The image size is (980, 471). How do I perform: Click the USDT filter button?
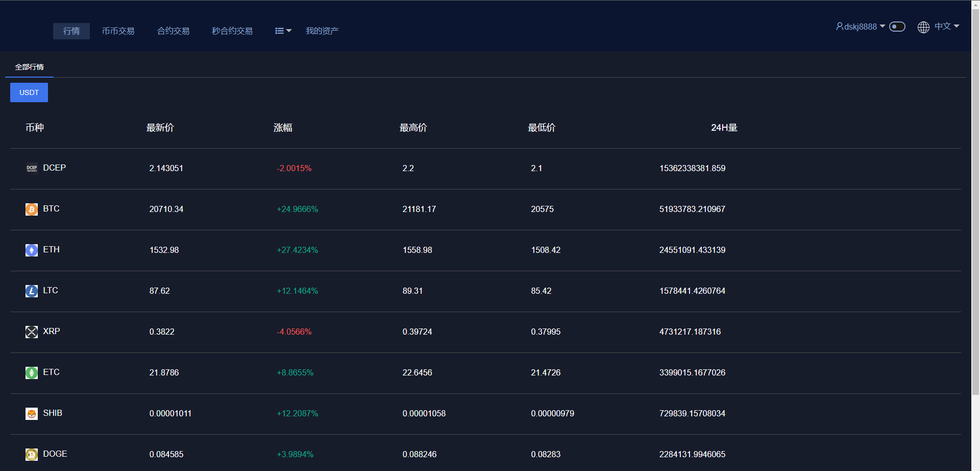[29, 92]
